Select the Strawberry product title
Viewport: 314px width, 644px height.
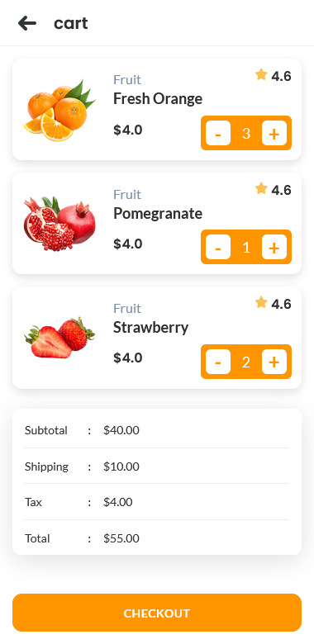pyautogui.click(x=151, y=327)
